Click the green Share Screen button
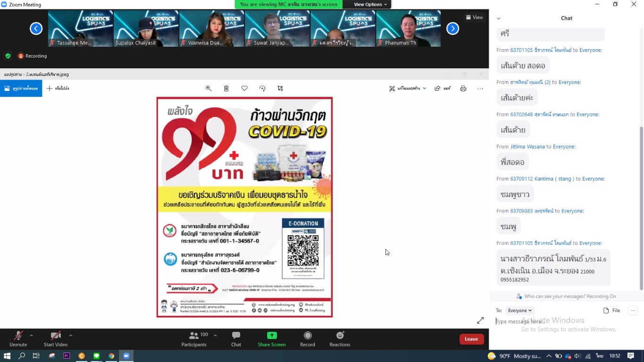 tap(272, 338)
